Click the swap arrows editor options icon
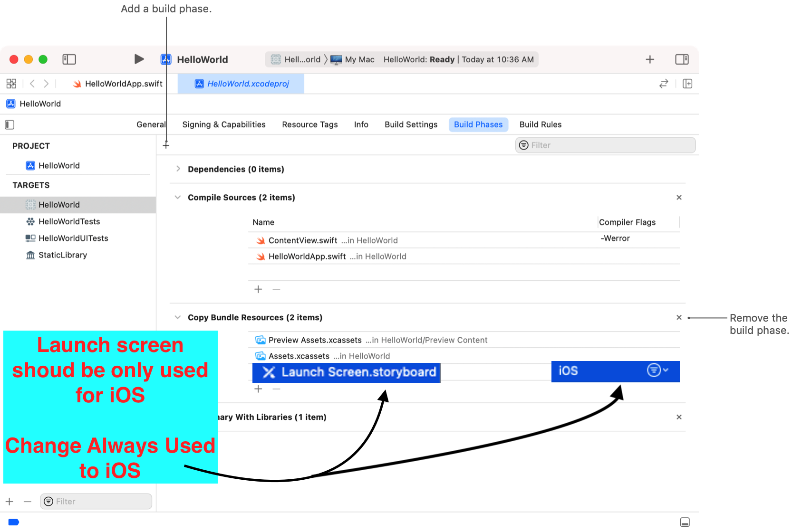Viewport: 792px width, 532px height. pyautogui.click(x=664, y=84)
